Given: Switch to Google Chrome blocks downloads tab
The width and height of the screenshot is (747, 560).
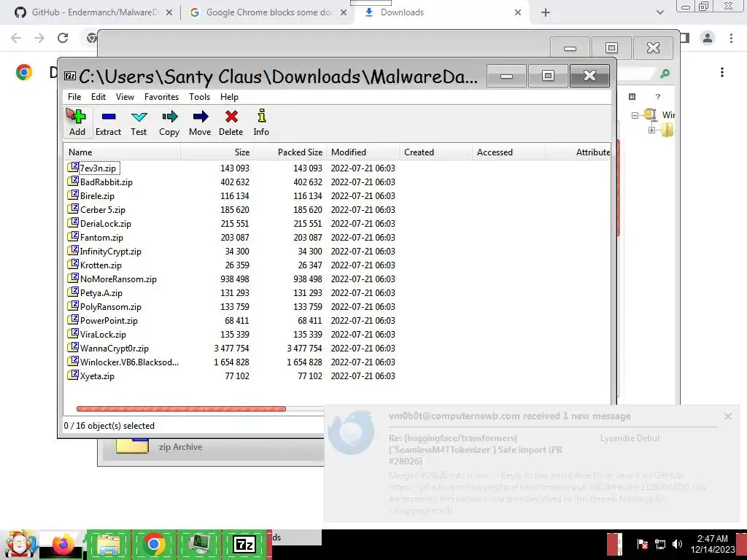Looking at the screenshot, I should point(268,12).
